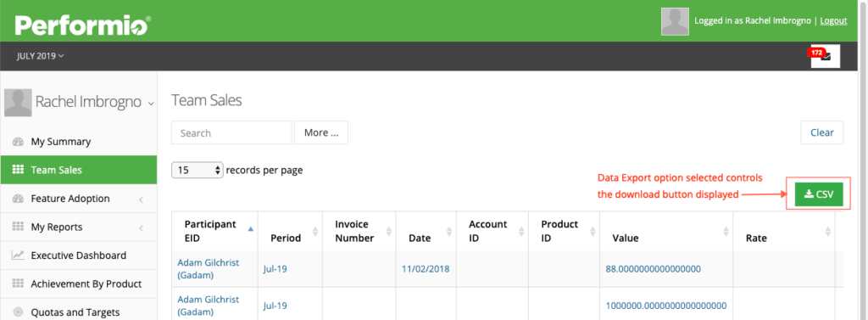Click the Achievement By Product grid icon
Viewport: 868px width, 320px height.
[18, 284]
